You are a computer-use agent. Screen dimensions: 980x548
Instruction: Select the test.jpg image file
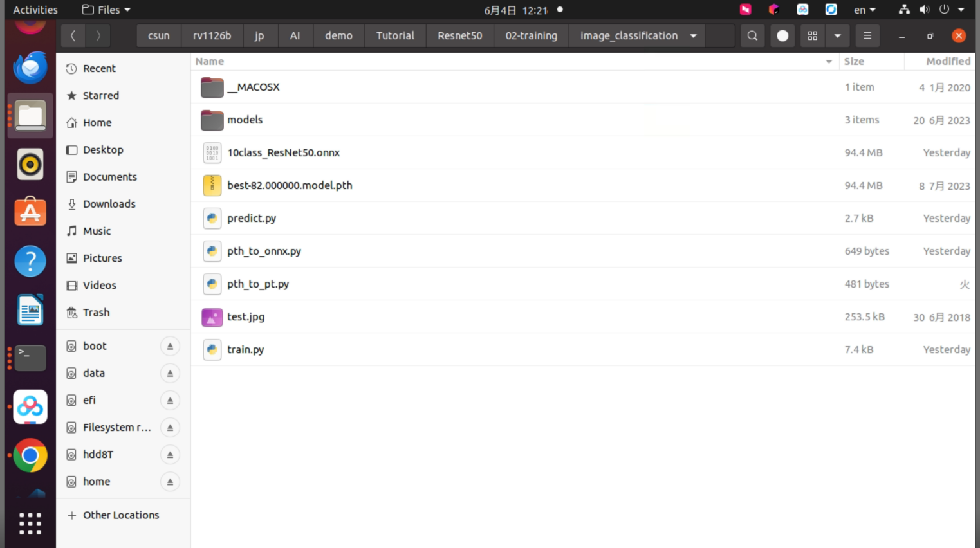pos(583,316)
